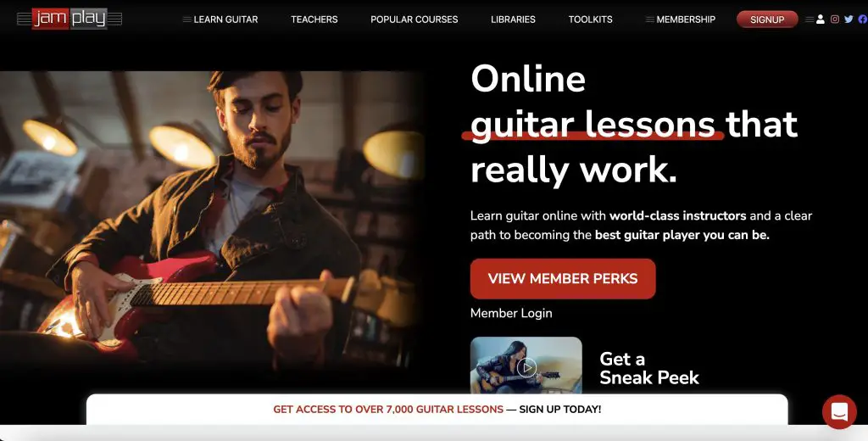This screenshot has width=868, height=441.
Task: Click View Member Perks button
Action: pos(563,279)
